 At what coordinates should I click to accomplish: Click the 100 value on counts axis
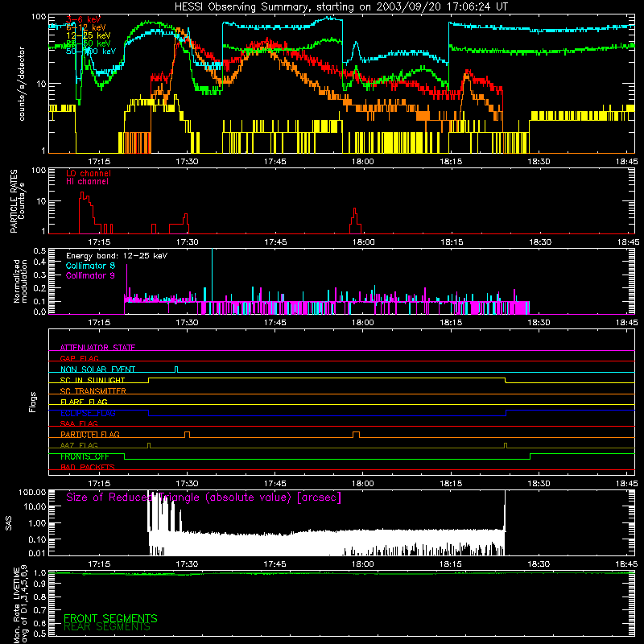(39, 17)
